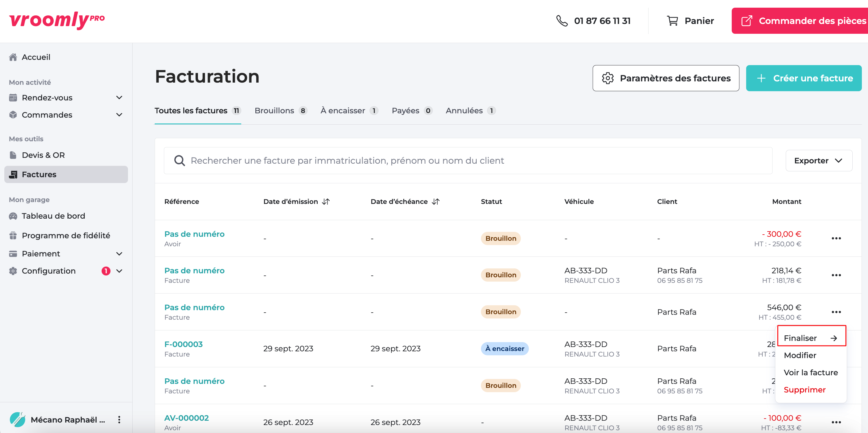Click the Tableau de bord gauge icon
Viewport: 868px width, 433px height.
coord(13,216)
